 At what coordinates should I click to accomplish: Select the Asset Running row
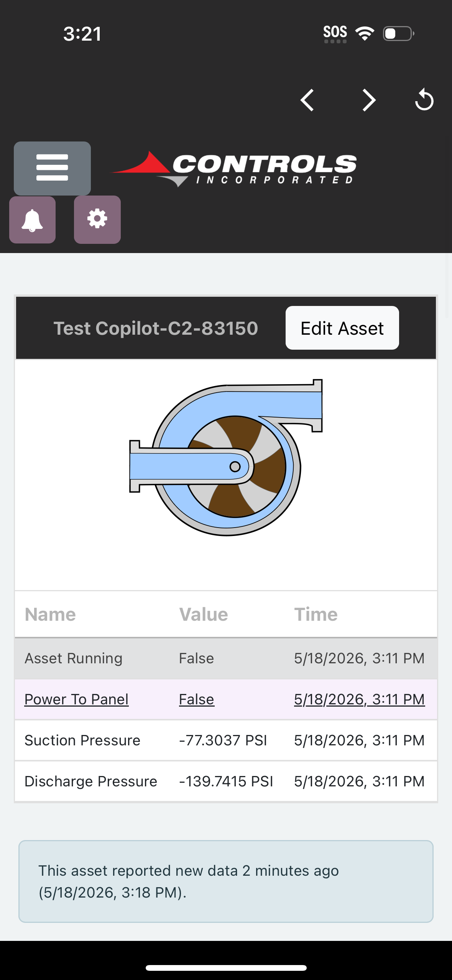[x=226, y=658]
